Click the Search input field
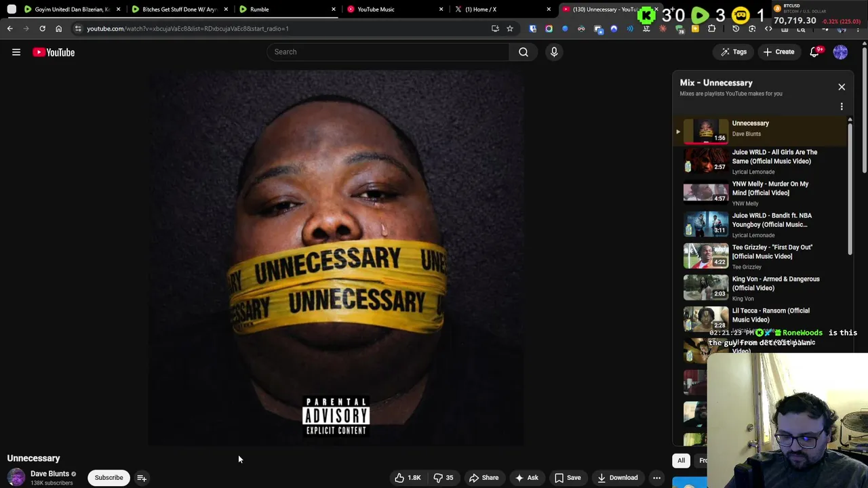 (388, 52)
